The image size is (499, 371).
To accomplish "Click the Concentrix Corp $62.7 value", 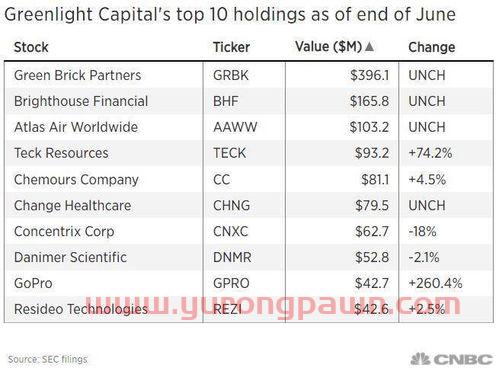I will pos(372,231).
